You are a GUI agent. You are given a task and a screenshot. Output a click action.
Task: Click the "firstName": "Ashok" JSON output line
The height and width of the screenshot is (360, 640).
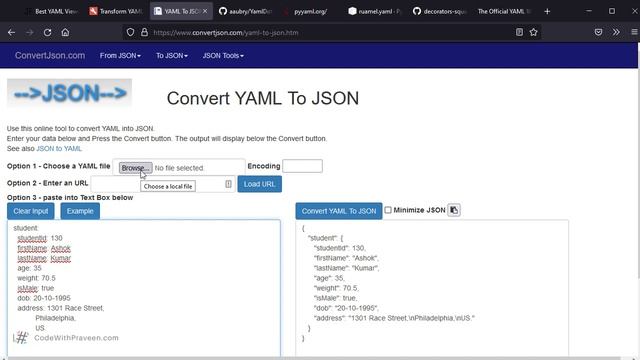[346, 258]
